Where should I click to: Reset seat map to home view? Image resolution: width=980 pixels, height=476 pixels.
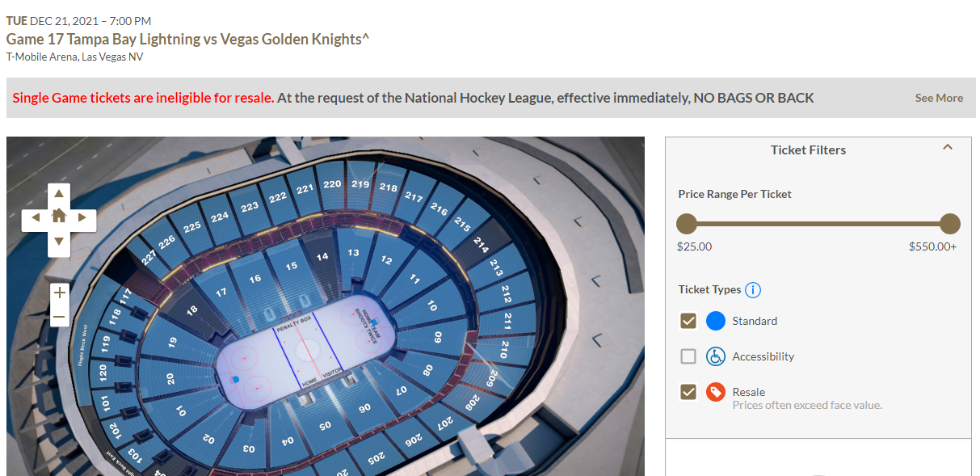coord(59,217)
